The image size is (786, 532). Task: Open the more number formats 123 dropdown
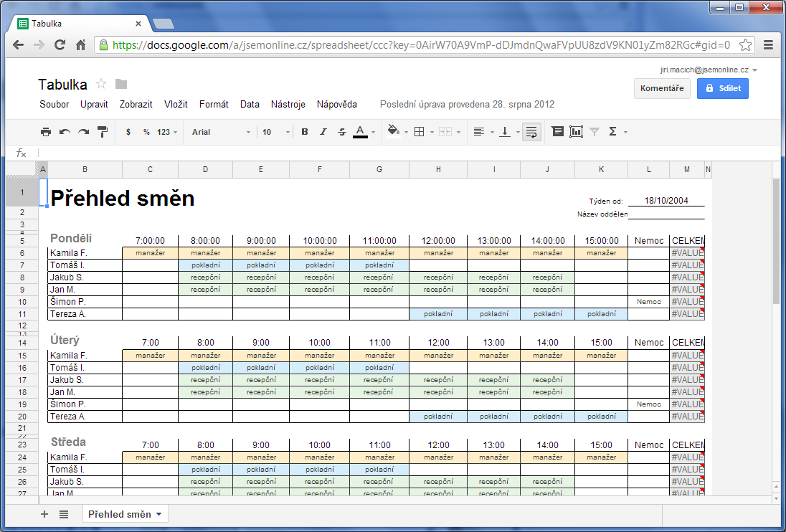point(167,132)
